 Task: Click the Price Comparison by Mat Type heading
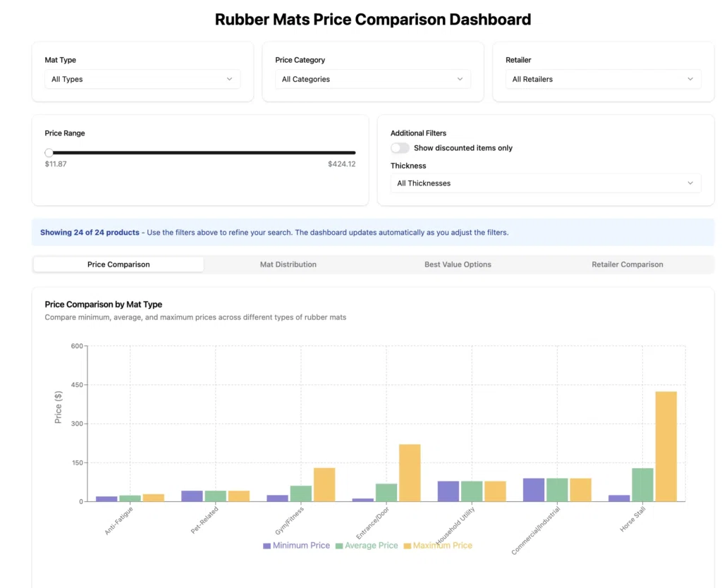pos(104,305)
